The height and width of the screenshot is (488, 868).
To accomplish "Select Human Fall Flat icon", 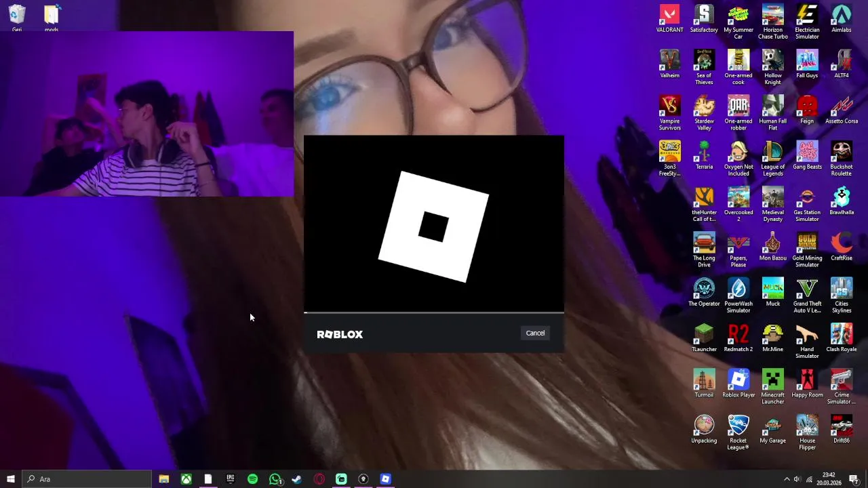I will tap(773, 113).
